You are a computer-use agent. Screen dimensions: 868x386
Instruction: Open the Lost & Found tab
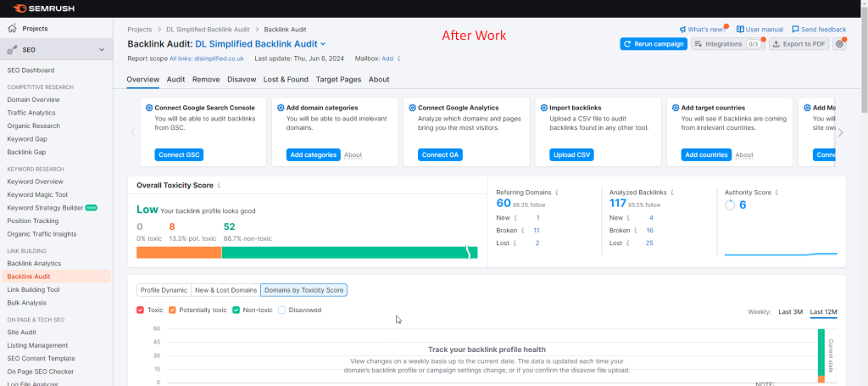286,80
